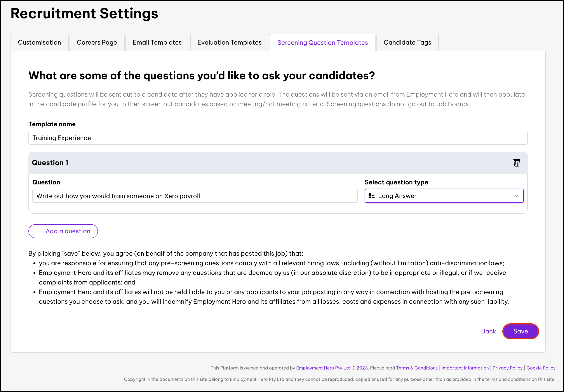The height and width of the screenshot is (392, 564).
Task: Select the Evaluation Templates tab
Action: point(230,42)
